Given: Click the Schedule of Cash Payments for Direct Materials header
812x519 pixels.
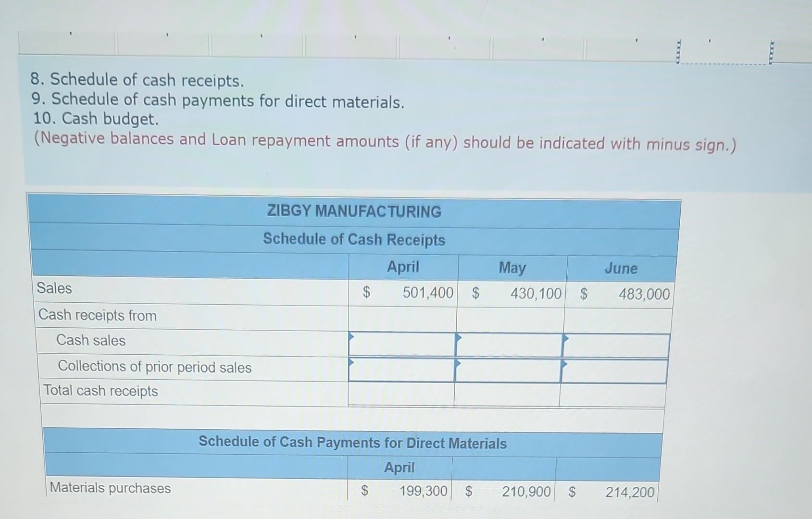Looking at the screenshot, I should (352, 443).
